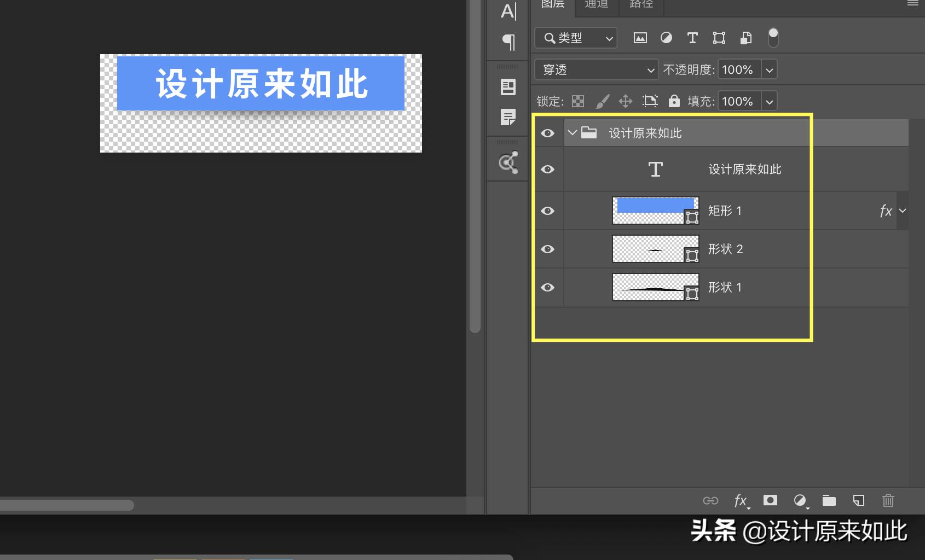Switch to the 通道 tab
Image resolution: width=925 pixels, height=560 pixels.
click(x=596, y=4)
